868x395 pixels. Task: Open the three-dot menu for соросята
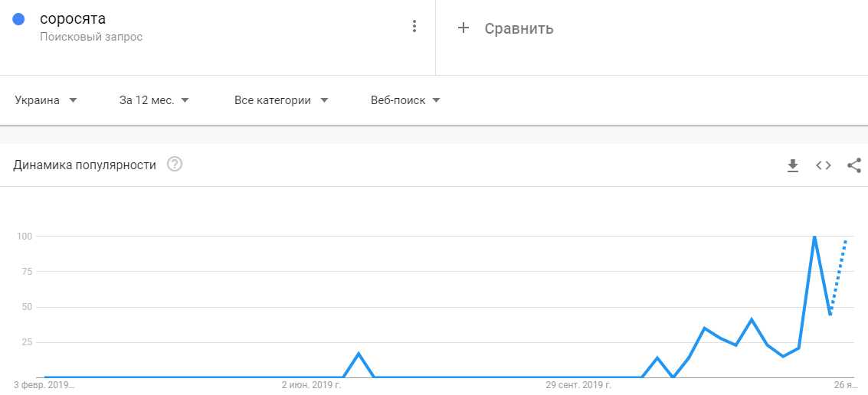[x=414, y=26]
